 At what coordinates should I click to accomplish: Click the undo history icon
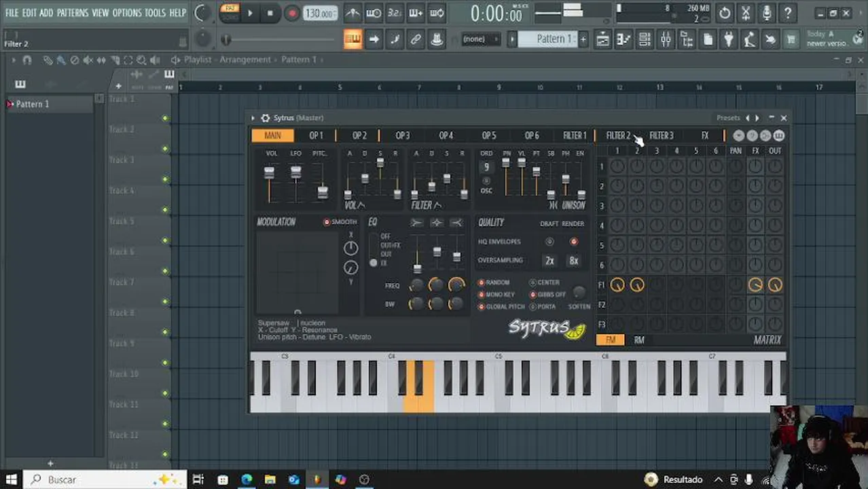(x=725, y=13)
